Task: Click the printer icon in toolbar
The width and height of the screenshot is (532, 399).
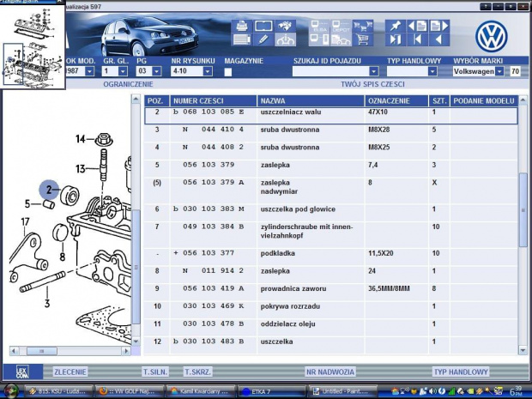Action: [x=242, y=26]
